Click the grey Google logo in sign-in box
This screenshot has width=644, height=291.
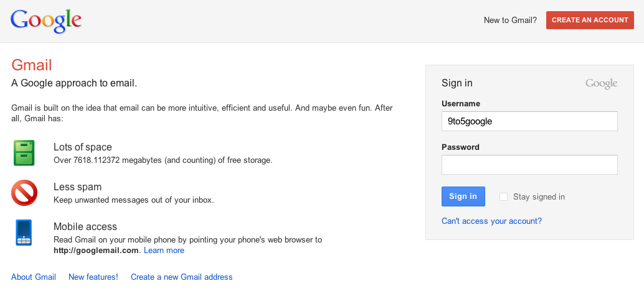(601, 84)
